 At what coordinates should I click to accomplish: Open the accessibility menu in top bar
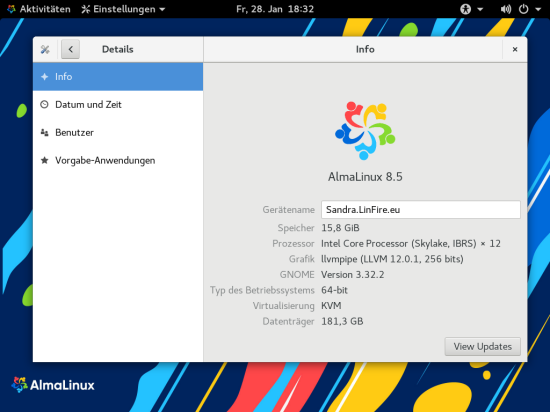click(471, 9)
